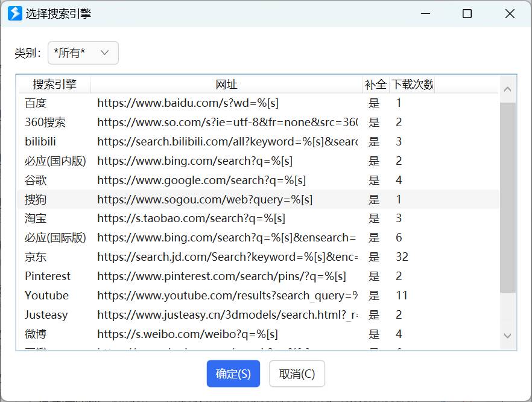Viewport: 532px width, 402px height.
Task: Select the 必应(国际版) row
Action: point(259,238)
